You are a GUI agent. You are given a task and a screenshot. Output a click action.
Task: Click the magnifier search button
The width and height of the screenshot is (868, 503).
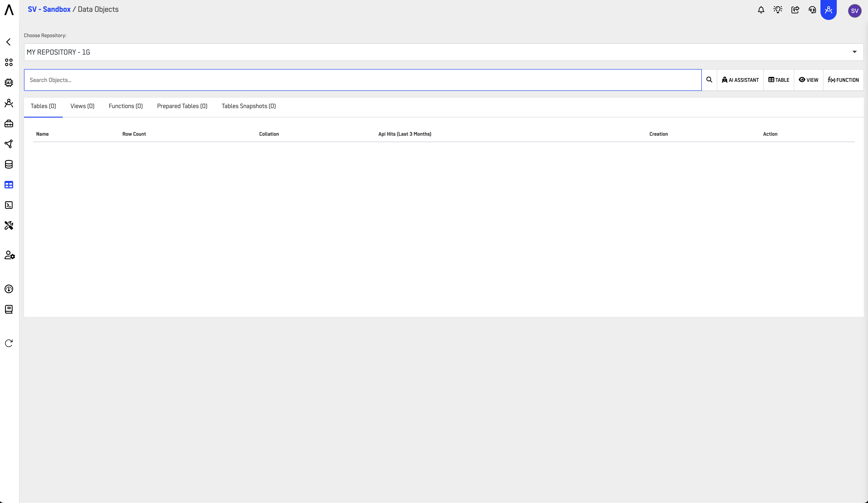coord(709,80)
